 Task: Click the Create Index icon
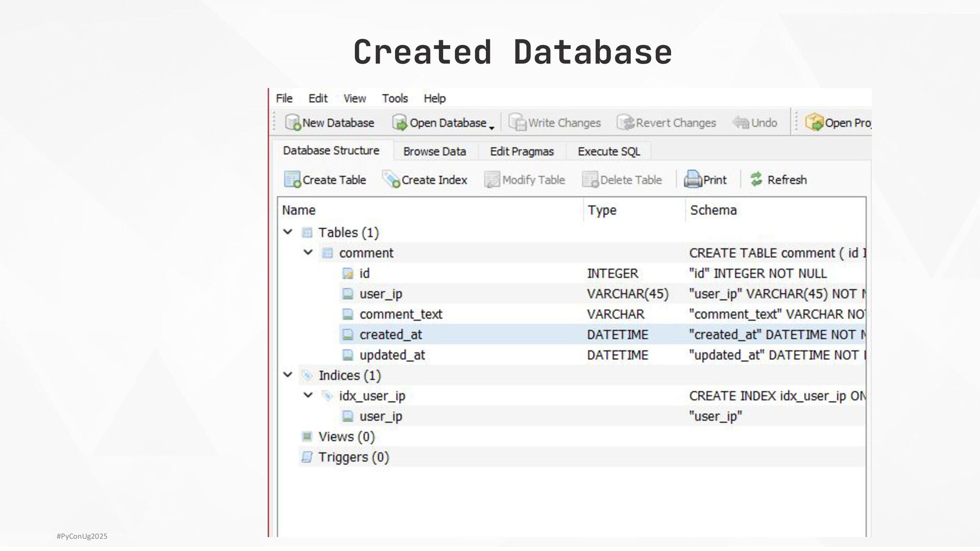pyautogui.click(x=391, y=180)
